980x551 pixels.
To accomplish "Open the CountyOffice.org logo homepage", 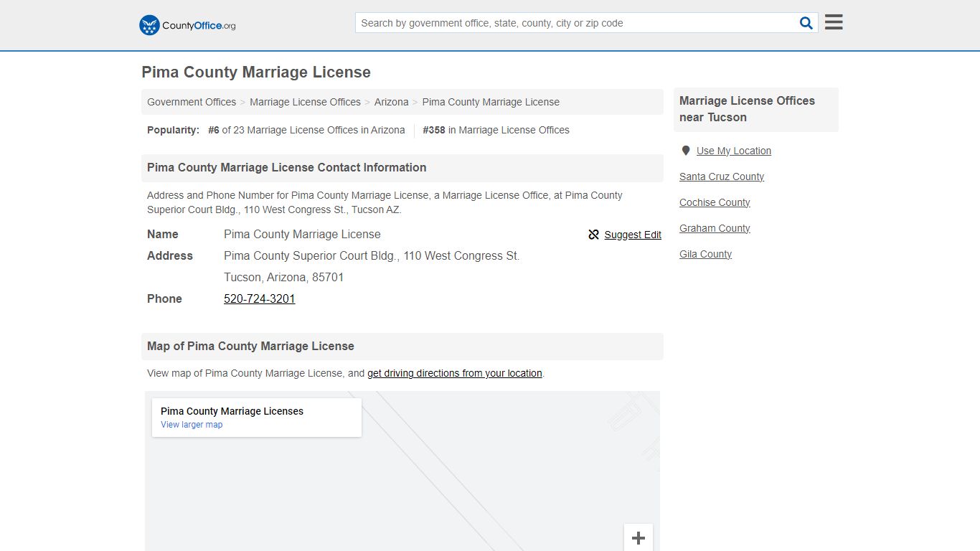I will click(x=187, y=25).
